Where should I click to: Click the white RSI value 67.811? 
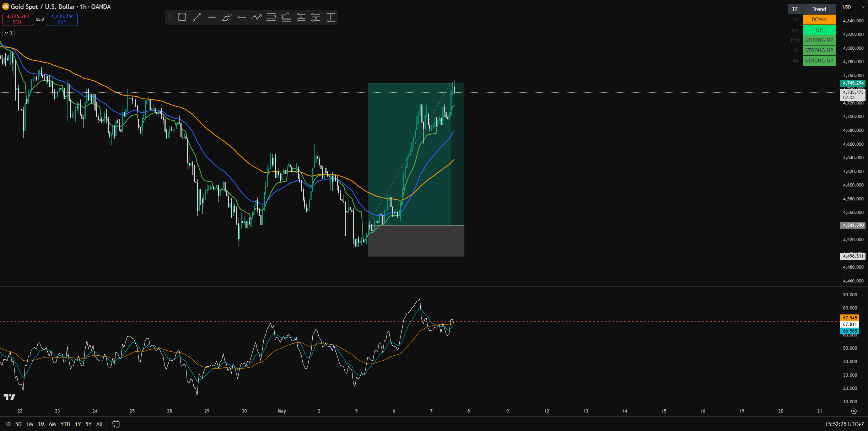[x=850, y=324]
